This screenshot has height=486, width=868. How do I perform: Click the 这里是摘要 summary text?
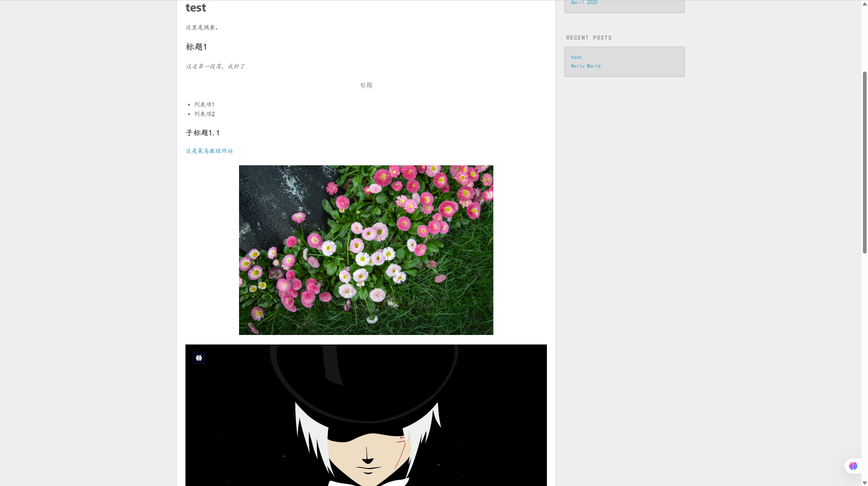(202, 27)
